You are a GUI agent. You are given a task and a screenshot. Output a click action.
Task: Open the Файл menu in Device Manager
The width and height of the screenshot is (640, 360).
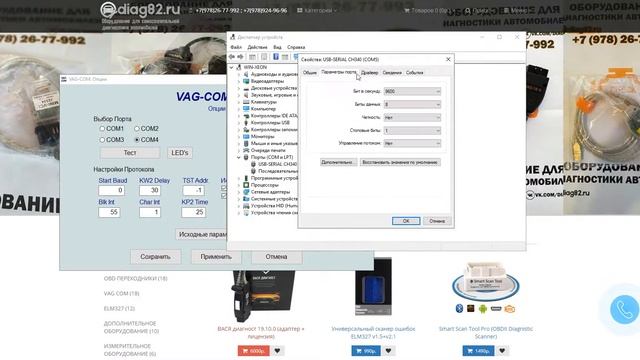pyautogui.click(x=236, y=47)
